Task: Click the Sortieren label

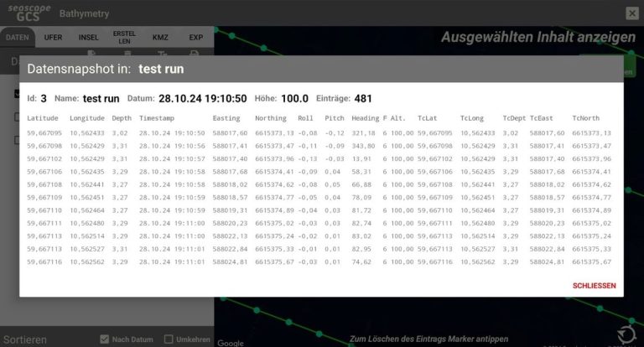Action: click(x=25, y=339)
